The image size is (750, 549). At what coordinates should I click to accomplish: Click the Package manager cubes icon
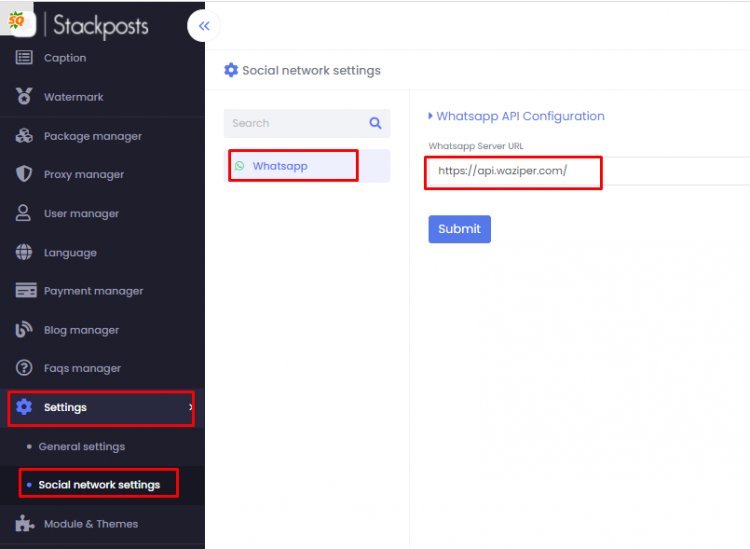pos(24,136)
